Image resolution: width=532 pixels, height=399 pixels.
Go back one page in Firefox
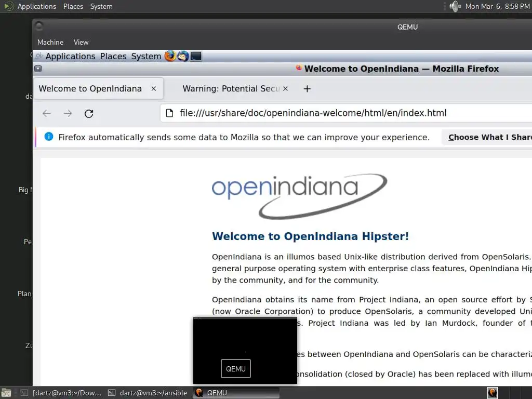click(47, 113)
